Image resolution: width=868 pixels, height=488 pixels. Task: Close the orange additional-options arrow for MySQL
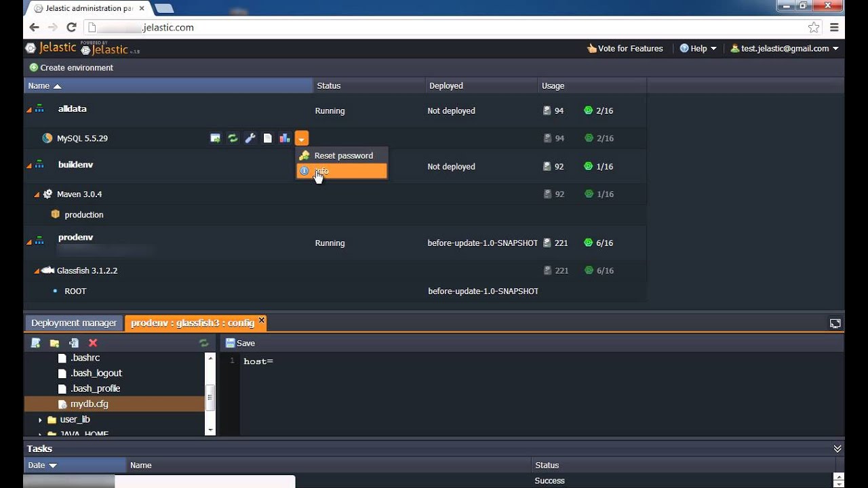tap(302, 138)
